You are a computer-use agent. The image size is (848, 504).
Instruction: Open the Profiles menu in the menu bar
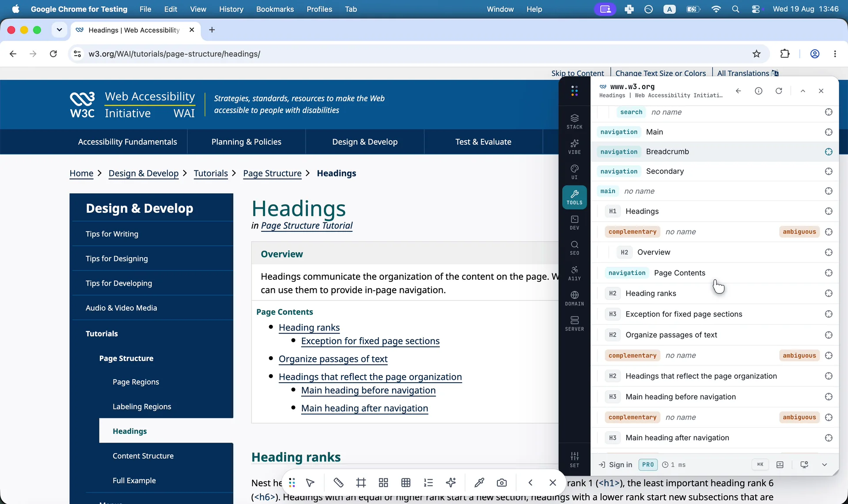[x=319, y=9]
